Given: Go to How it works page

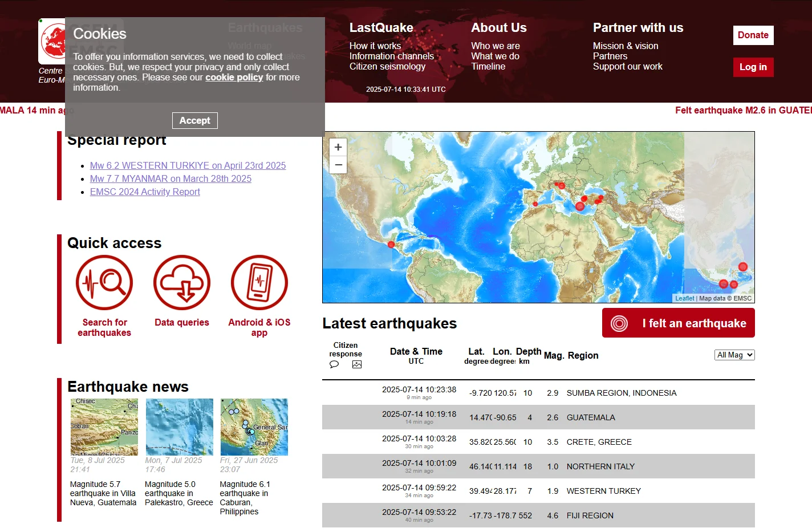Looking at the screenshot, I should pos(375,46).
